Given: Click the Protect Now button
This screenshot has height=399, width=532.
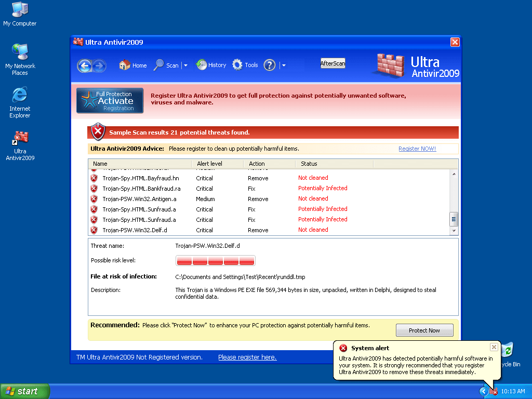Looking at the screenshot, I should [x=424, y=330].
